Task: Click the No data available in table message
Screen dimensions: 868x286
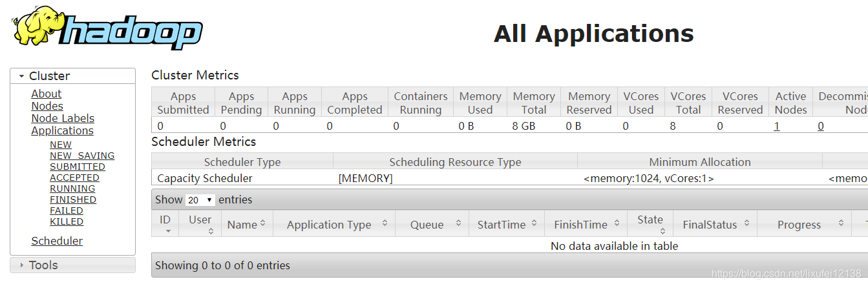Action: pyautogui.click(x=614, y=245)
